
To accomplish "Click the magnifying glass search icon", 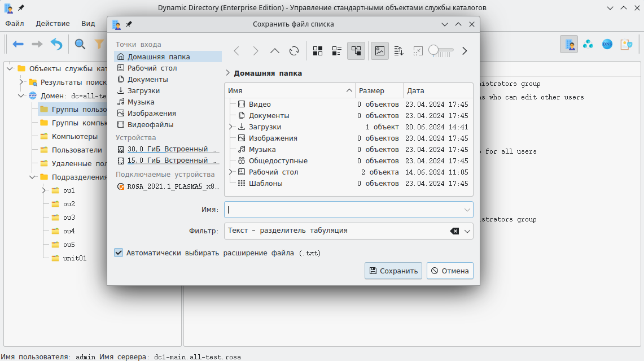I will click(80, 44).
